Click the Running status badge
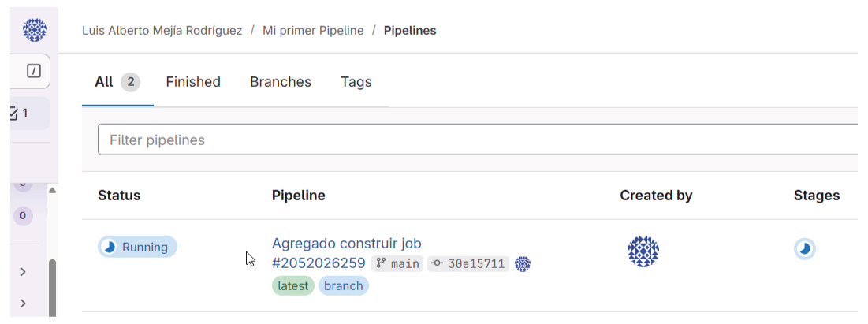Screen dimensions: 868x324 [137, 247]
